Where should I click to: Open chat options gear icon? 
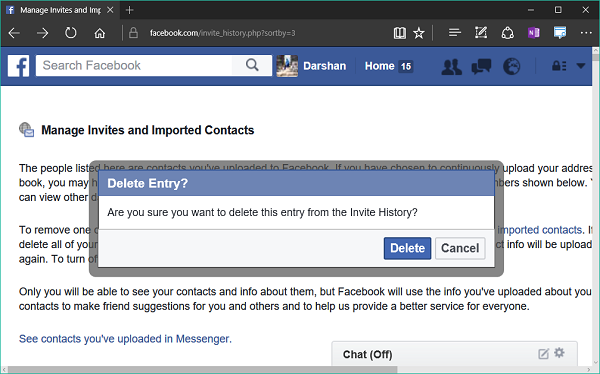tap(559, 353)
